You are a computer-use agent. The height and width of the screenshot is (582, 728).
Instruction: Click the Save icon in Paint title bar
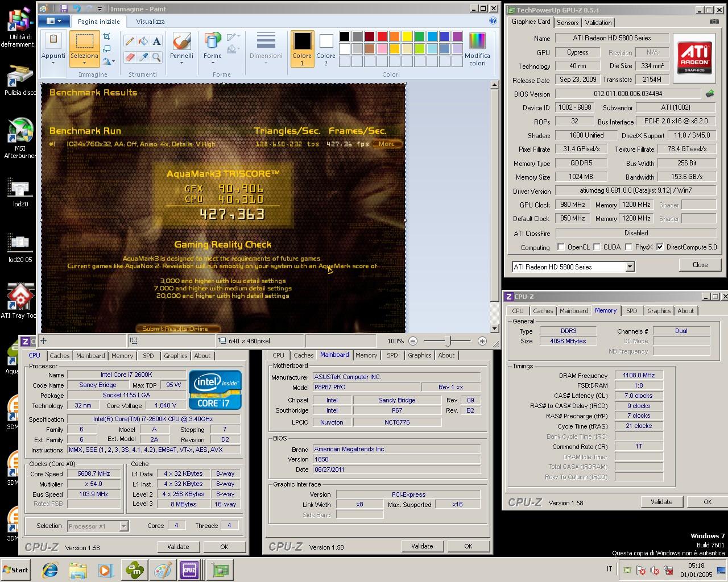[64, 9]
